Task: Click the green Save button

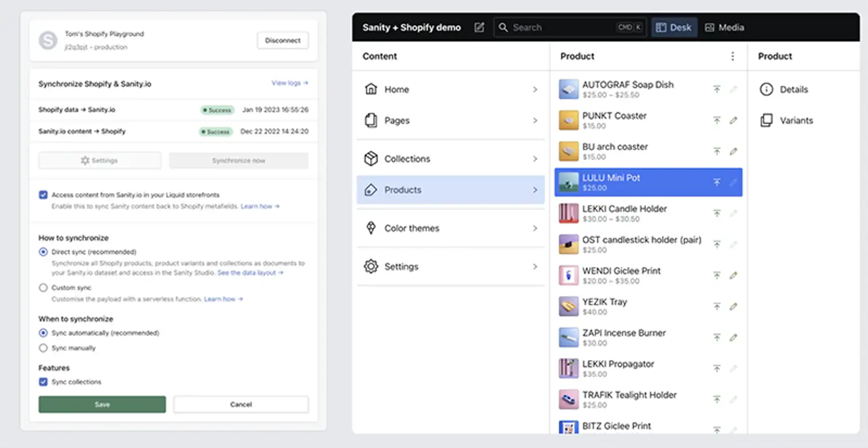Action: [102, 404]
